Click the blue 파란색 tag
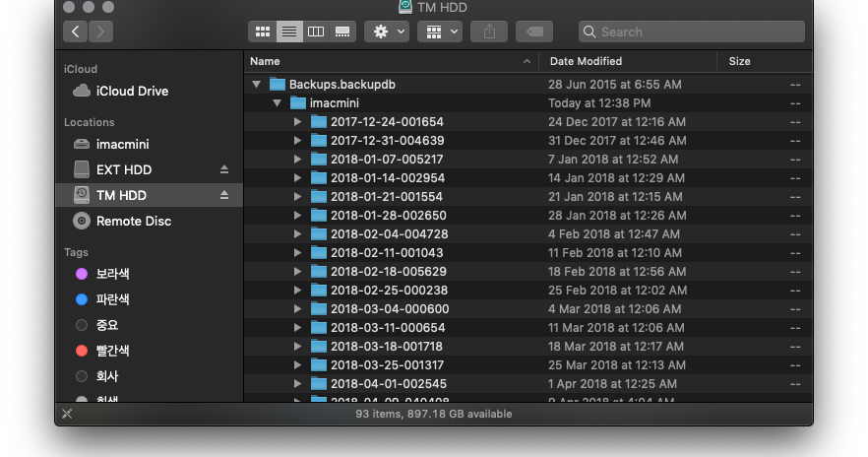868x457 pixels. point(149,299)
